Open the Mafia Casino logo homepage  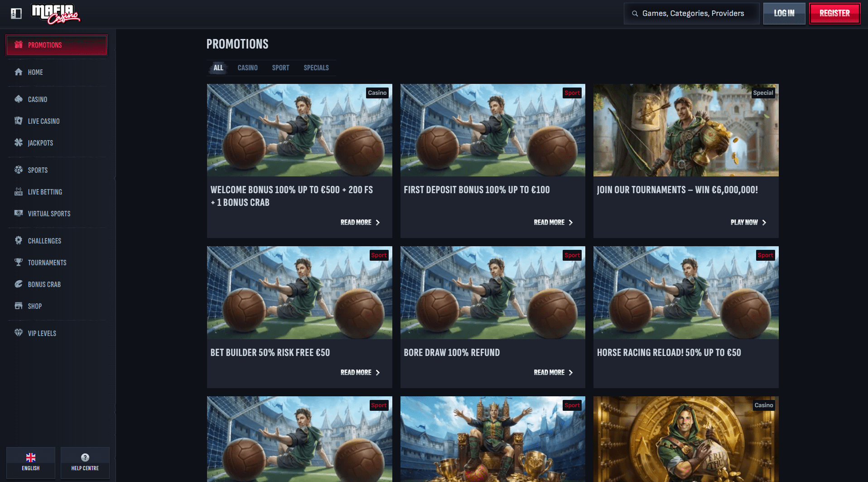(55, 14)
